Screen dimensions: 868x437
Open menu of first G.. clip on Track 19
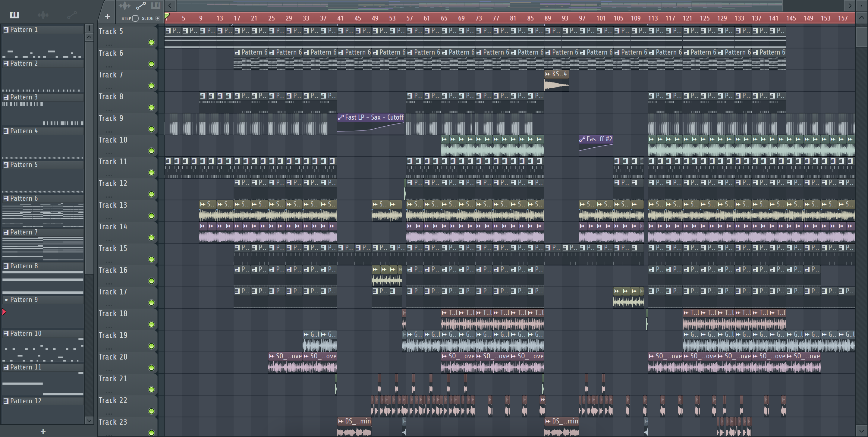pos(306,335)
